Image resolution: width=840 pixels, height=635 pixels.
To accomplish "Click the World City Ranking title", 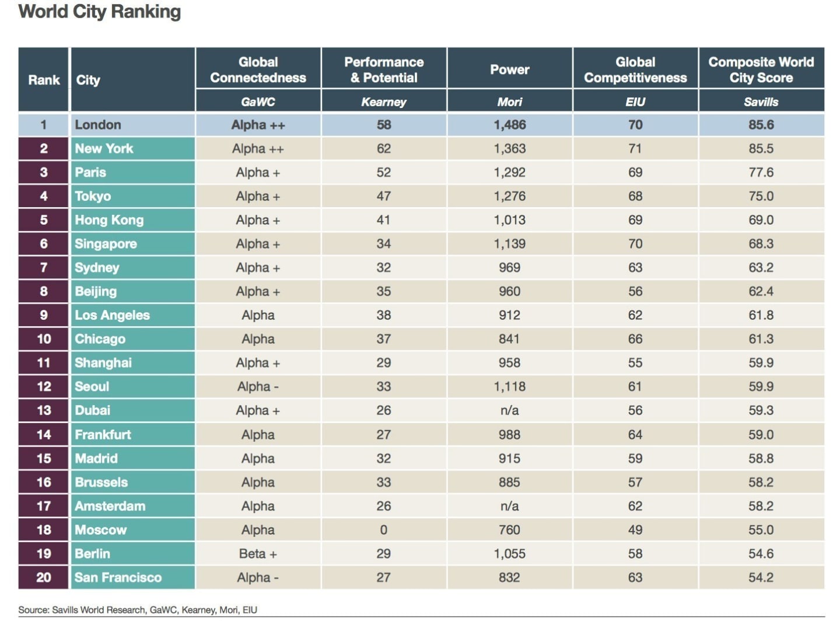I will pyautogui.click(x=100, y=12).
